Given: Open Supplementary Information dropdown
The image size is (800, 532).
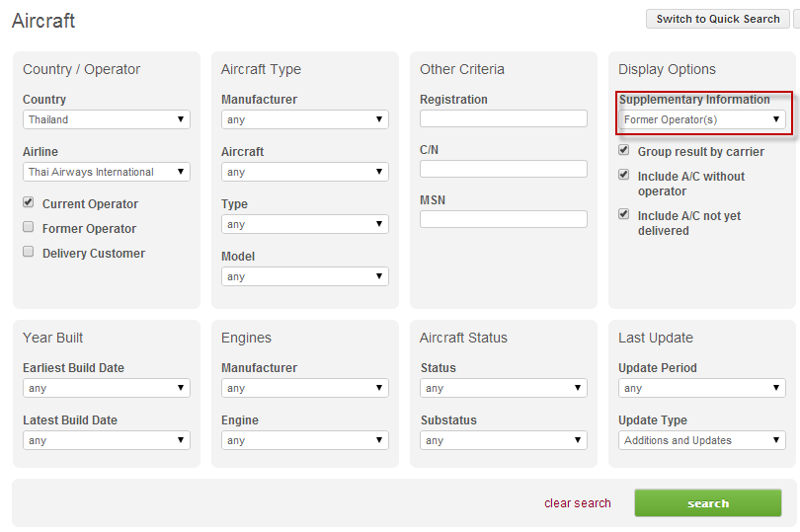Looking at the screenshot, I should pos(701,119).
